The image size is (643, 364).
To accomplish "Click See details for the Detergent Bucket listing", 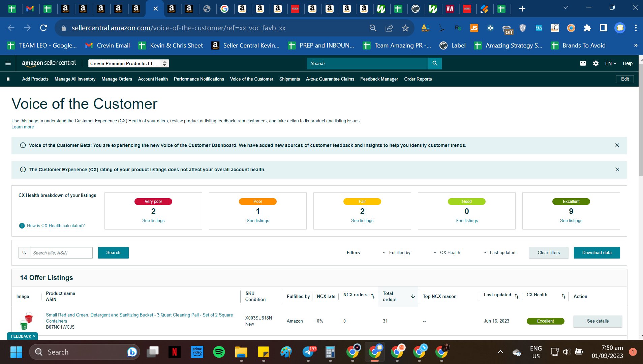I will tap(598, 321).
